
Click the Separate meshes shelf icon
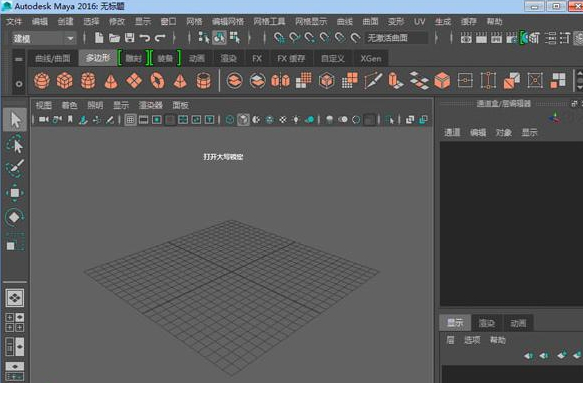[257, 81]
